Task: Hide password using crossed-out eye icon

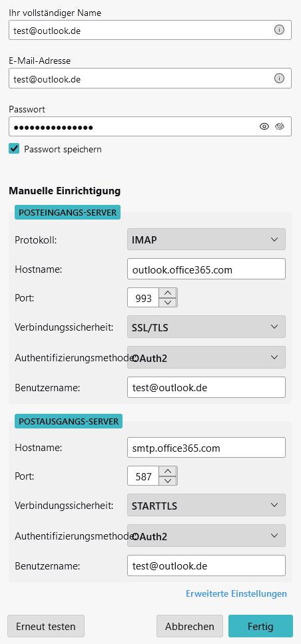Action: [x=280, y=126]
